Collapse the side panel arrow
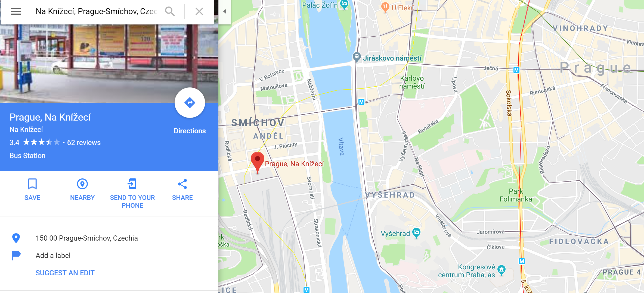This screenshot has width=644, height=293. pos(225,11)
